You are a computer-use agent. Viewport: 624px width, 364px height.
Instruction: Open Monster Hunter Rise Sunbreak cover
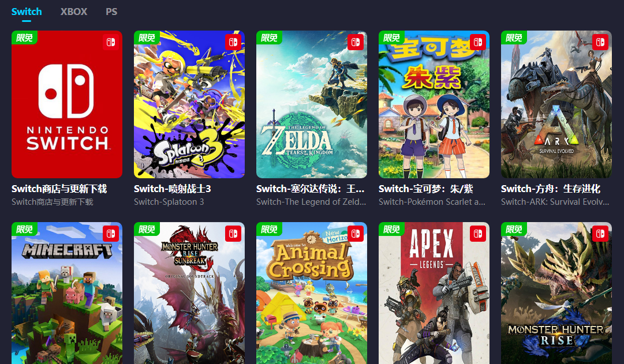[189, 293]
